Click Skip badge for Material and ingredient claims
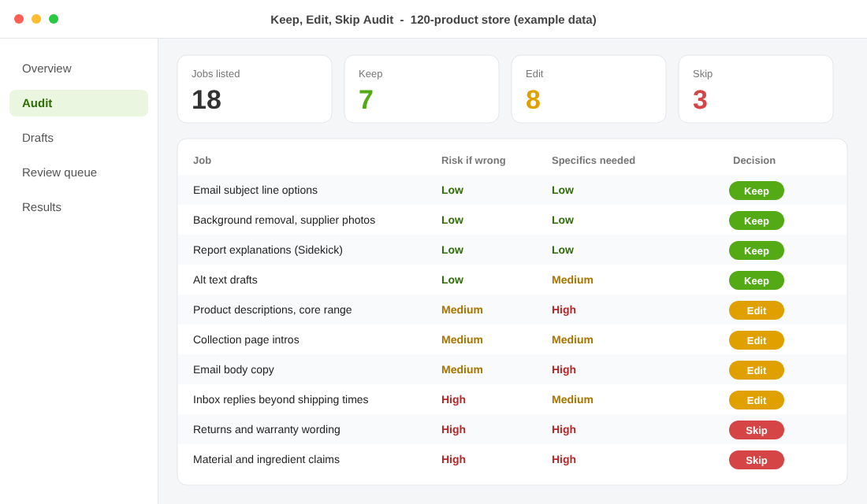This screenshot has width=867, height=504. pos(757,460)
